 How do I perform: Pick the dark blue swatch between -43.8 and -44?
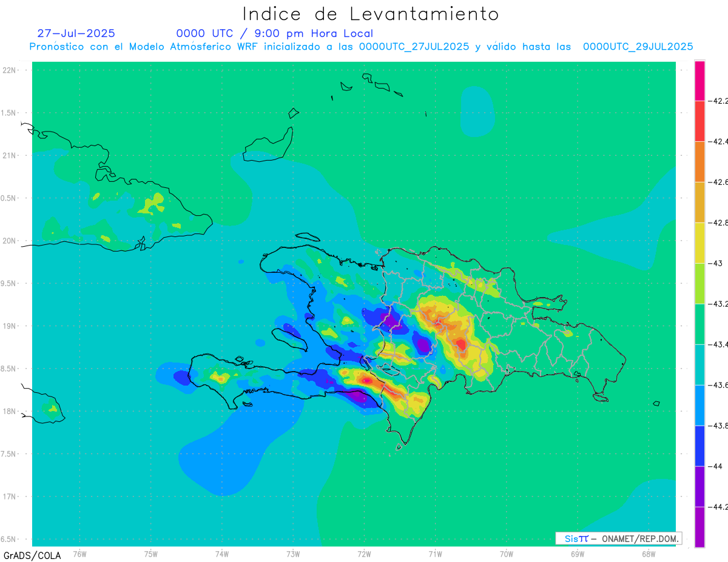pyautogui.click(x=699, y=446)
